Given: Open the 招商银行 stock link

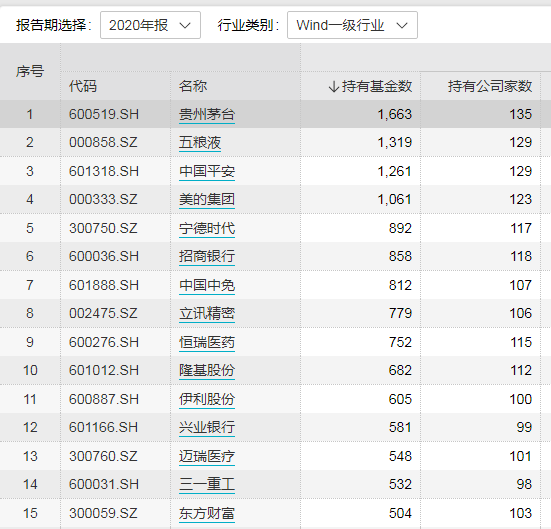Looking at the screenshot, I should pyautogui.click(x=207, y=257).
